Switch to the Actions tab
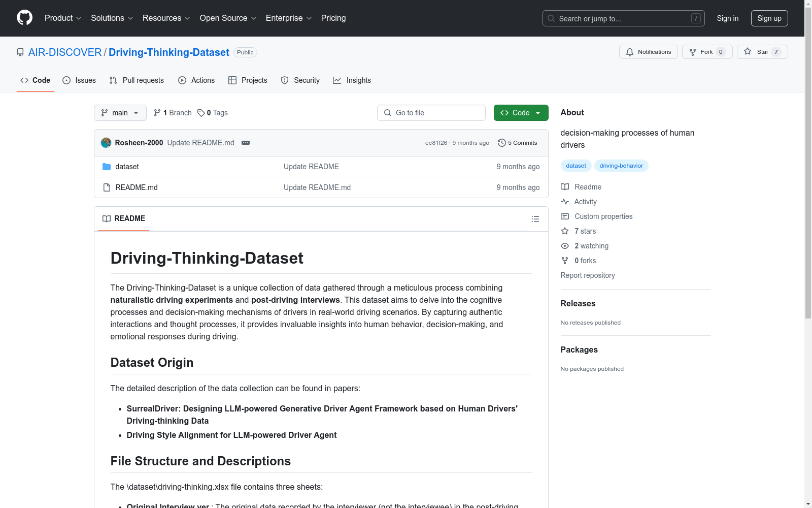The image size is (812, 508). click(196, 80)
